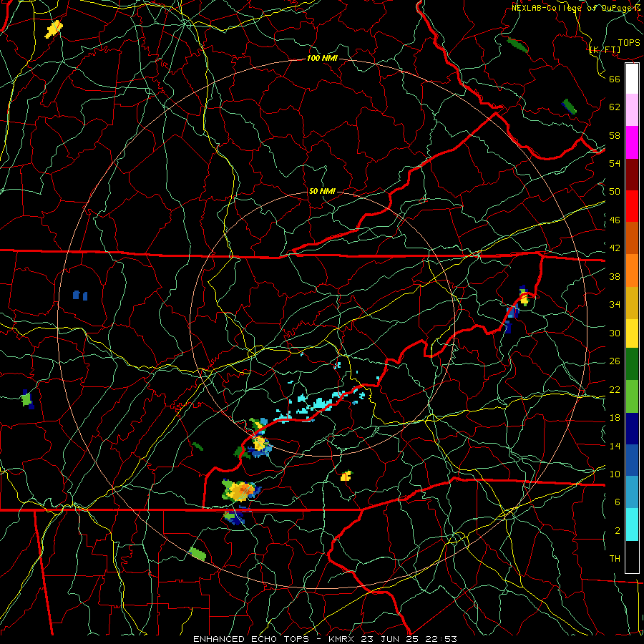This screenshot has height=644, width=644.
Task: Click the legend value 2
Action: tap(617, 530)
